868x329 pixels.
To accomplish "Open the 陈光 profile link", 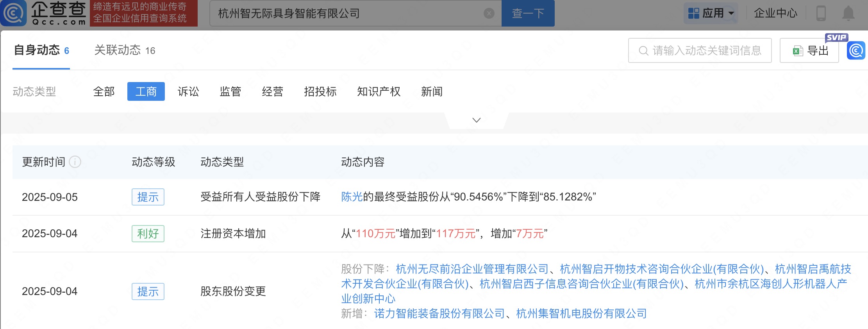I will [352, 197].
